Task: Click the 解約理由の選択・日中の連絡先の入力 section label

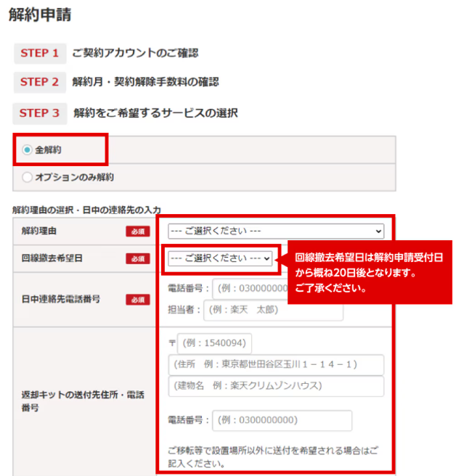Action: pyautogui.click(x=86, y=210)
